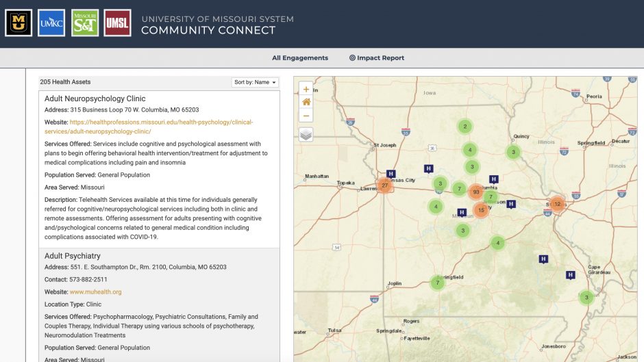Expand the 27 cluster at Kansas City
Image resolution: width=644 pixels, height=362 pixels.
384,185
